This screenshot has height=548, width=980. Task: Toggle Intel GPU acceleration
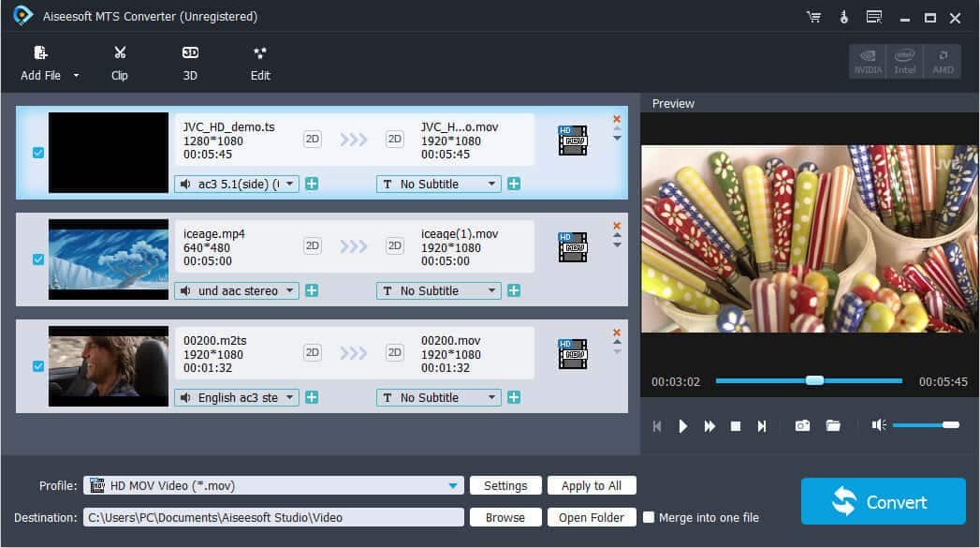coord(904,61)
